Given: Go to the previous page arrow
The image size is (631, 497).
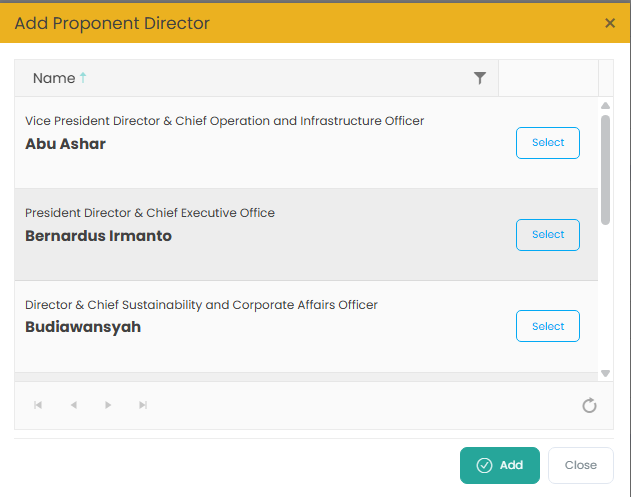Looking at the screenshot, I should (x=73, y=405).
